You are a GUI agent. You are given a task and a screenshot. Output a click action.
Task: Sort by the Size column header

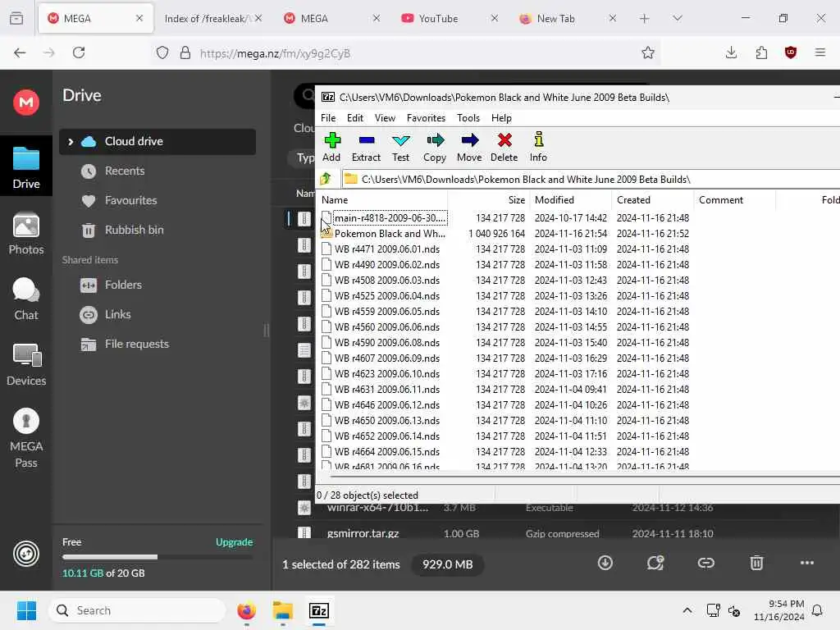pos(490,200)
